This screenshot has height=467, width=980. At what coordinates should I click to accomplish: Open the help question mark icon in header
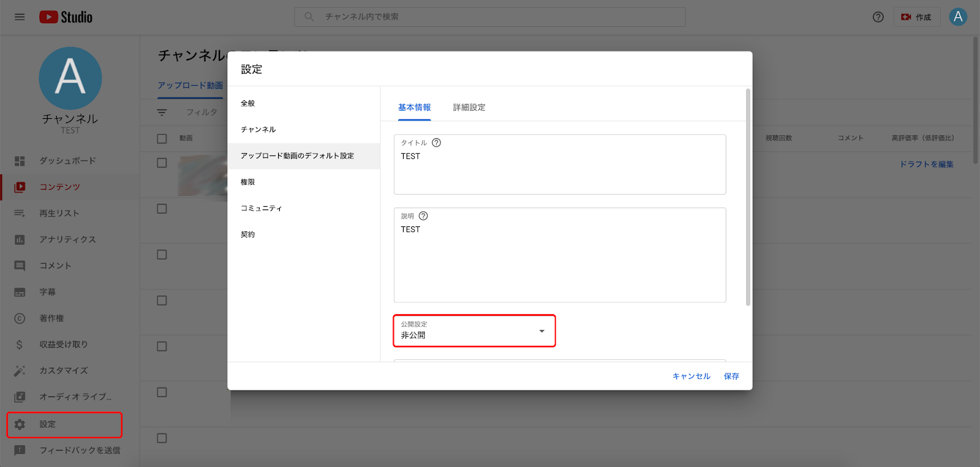(x=878, y=17)
